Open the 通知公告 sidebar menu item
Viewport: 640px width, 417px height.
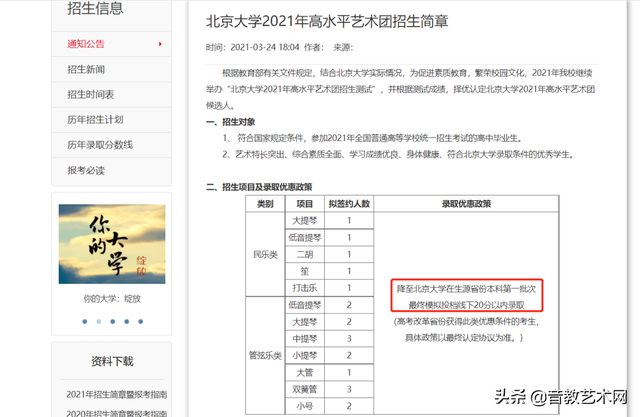111,44
